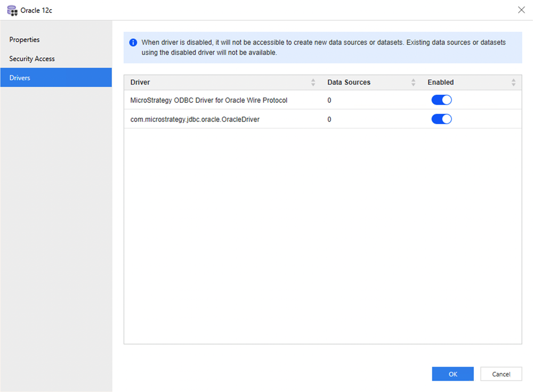Click the sort arrows in Enabled column
The height and width of the screenshot is (392, 533).
pos(513,83)
